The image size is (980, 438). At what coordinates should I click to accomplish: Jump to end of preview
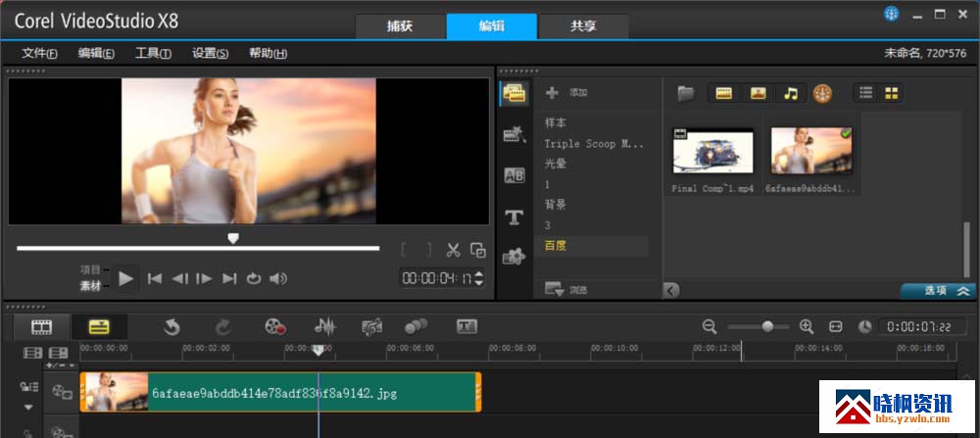(230, 278)
